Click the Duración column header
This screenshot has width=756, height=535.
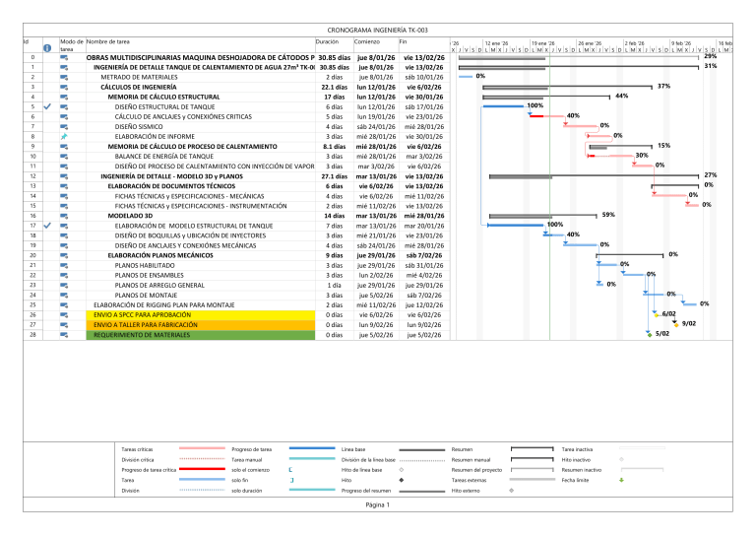pyautogui.click(x=327, y=42)
